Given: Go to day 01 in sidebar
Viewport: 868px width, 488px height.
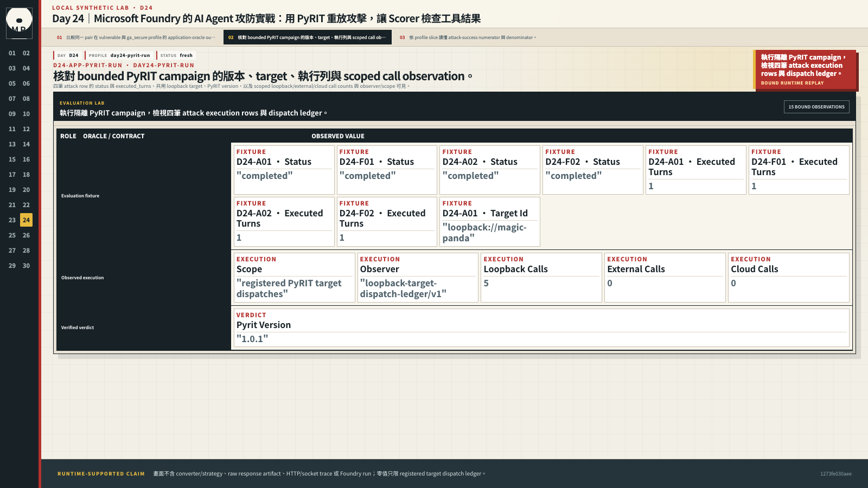Looking at the screenshot, I should 12,53.
